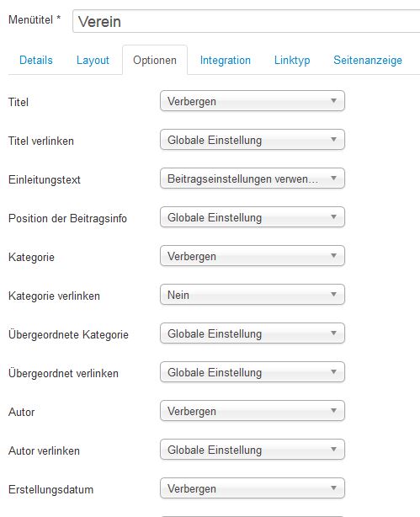This screenshot has width=420, height=517.
Task: Open Position der Beitragsinfo dropdown
Action: [x=253, y=217]
